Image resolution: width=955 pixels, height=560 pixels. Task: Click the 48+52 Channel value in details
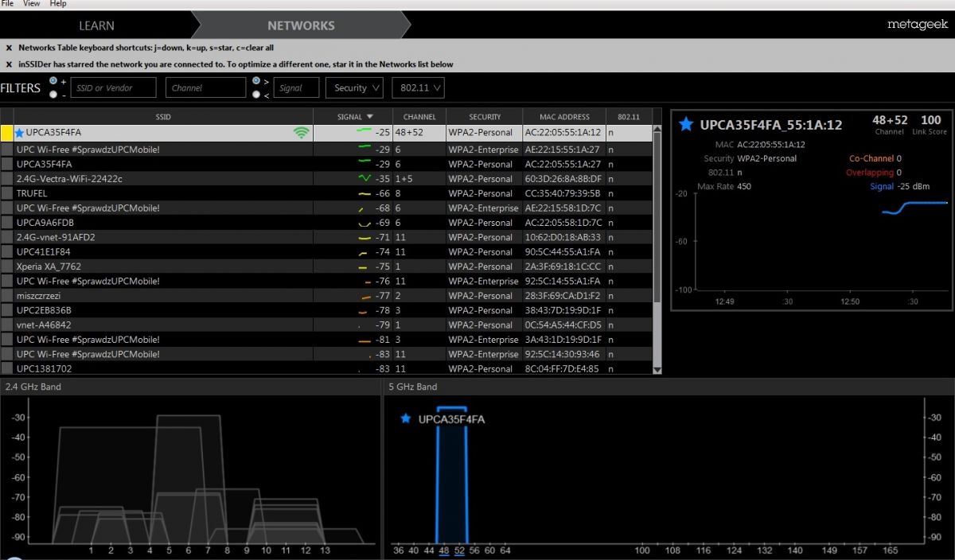click(890, 120)
